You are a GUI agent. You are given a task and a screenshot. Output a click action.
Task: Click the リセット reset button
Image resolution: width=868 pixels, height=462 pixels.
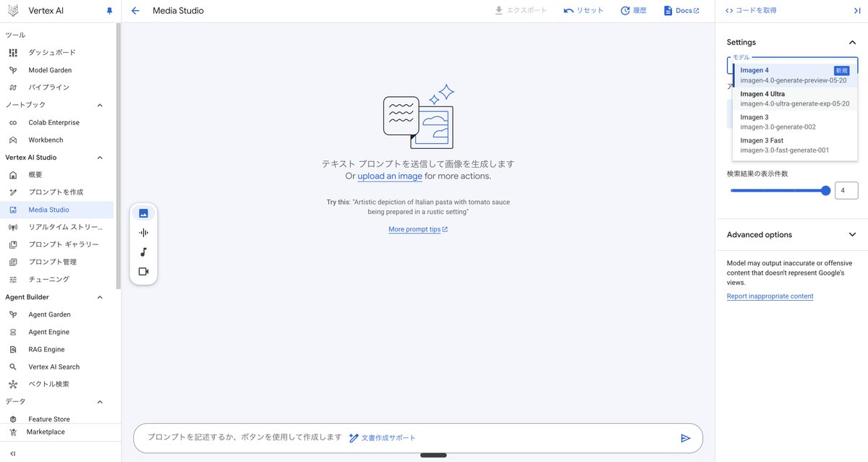584,11
